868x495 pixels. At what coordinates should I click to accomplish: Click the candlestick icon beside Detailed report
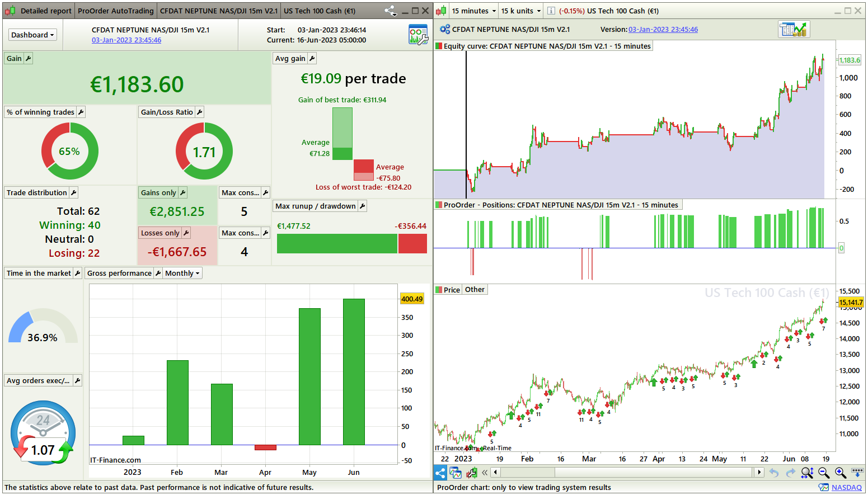[x=10, y=11]
